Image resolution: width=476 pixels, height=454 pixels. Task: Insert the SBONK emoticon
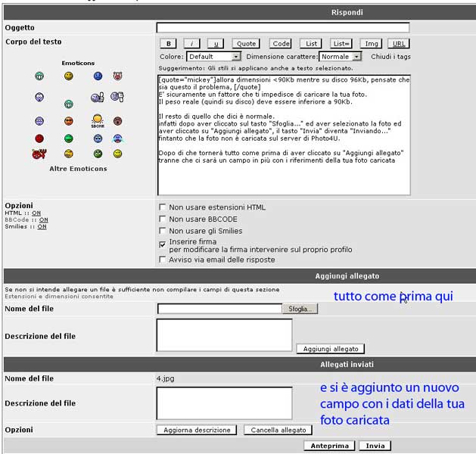(98, 120)
